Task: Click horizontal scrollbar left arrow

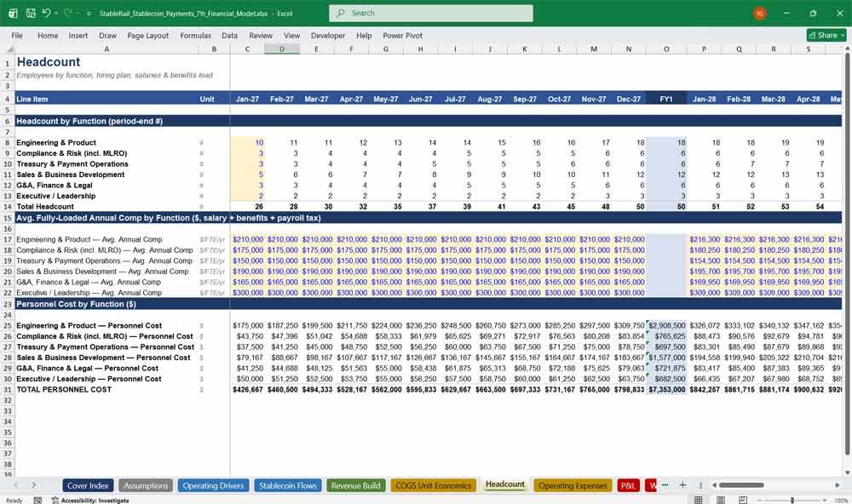Action: [x=715, y=485]
